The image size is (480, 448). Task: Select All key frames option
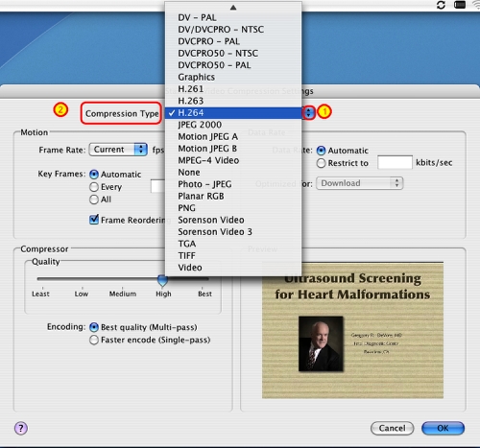click(x=94, y=200)
